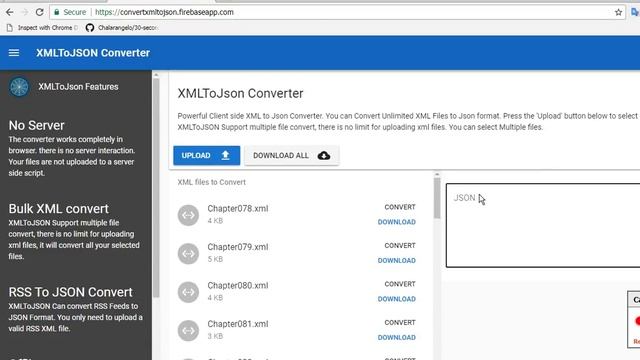Select the Chapter080.xml file name
The height and width of the screenshot is (360, 640).
(238, 285)
